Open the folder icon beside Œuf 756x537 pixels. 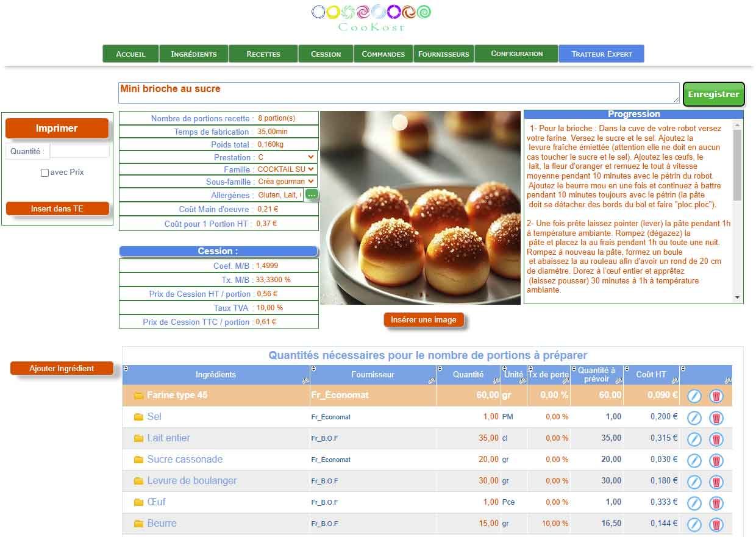(x=138, y=502)
